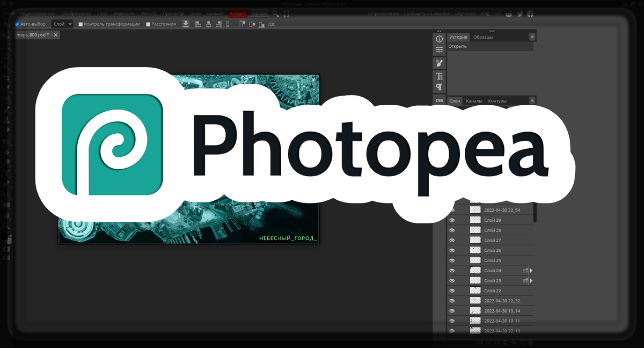
Task: Select the Открыть history entry
Action: [491, 46]
